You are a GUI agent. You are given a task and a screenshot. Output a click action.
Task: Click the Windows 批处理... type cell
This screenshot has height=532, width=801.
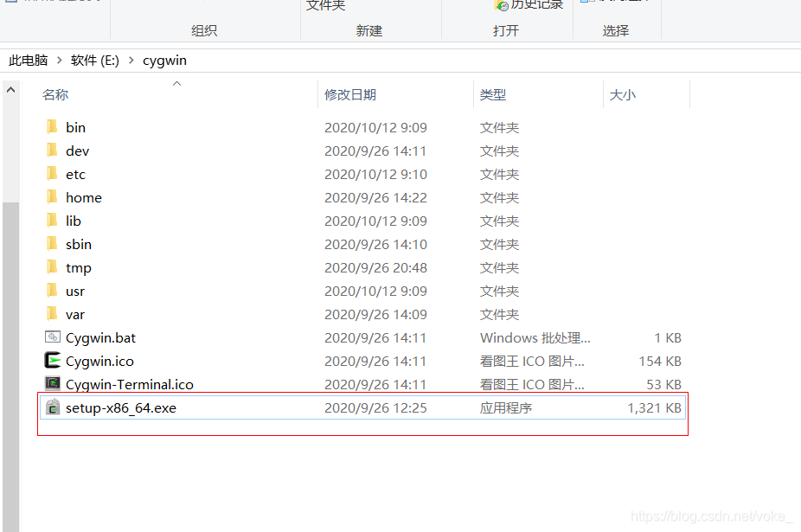coord(535,338)
